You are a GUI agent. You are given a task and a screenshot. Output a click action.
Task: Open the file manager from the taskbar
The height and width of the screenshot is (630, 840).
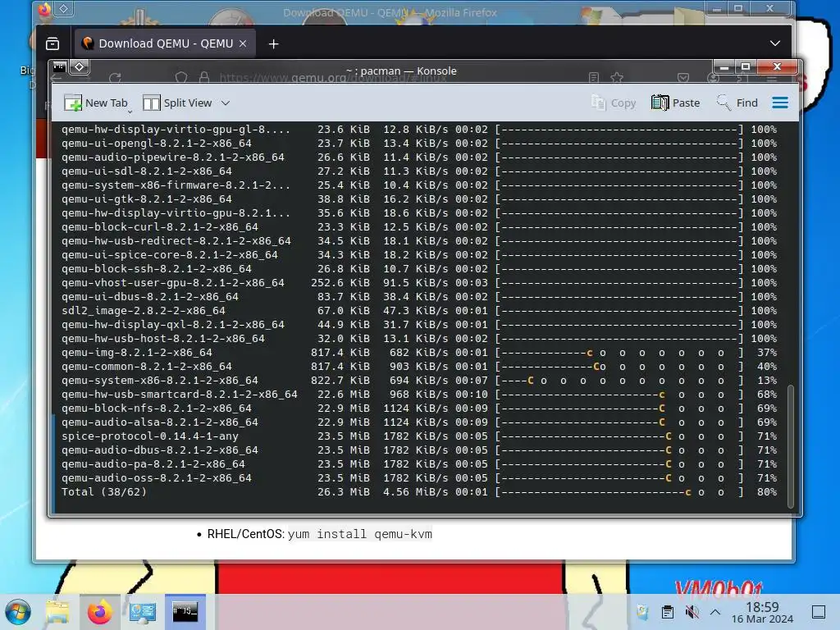[58, 612]
